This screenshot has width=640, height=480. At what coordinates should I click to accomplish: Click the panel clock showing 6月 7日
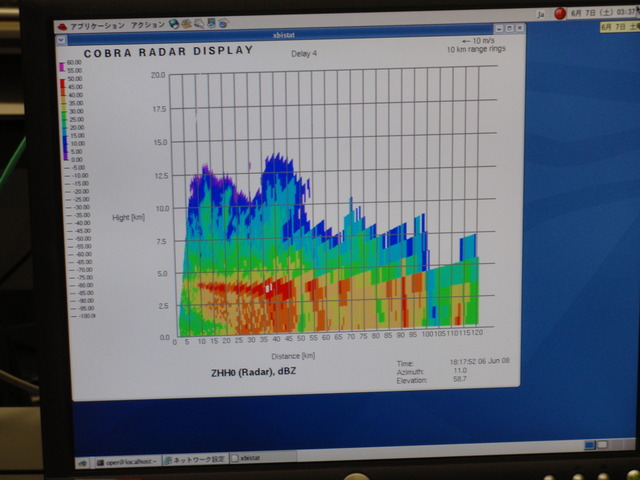pyautogui.click(x=603, y=12)
